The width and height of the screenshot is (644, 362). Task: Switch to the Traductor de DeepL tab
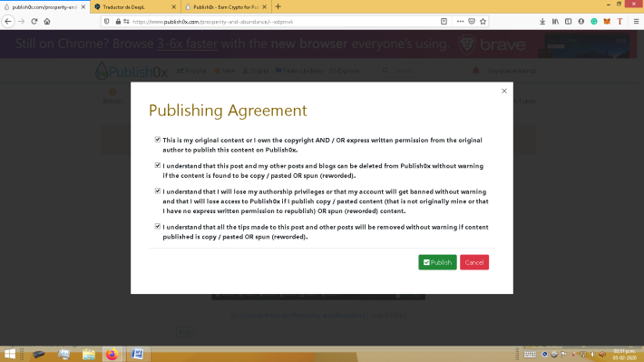[134, 7]
